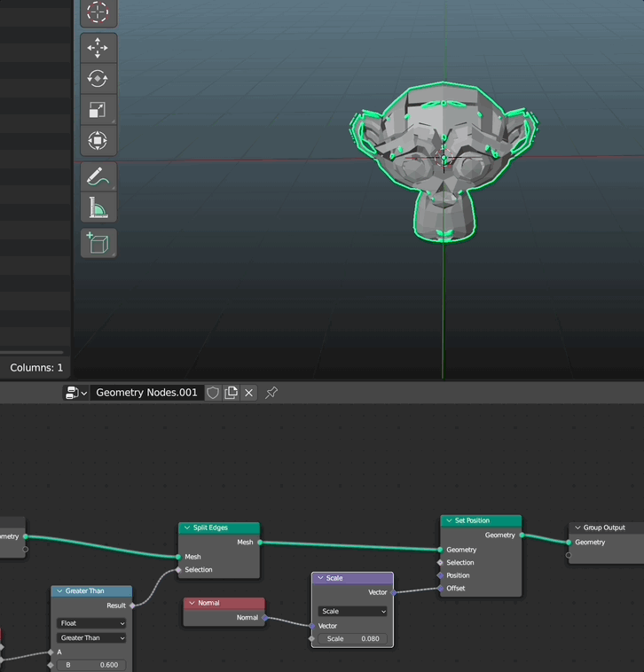Click the Greater Than Result output socket

pos(132,606)
